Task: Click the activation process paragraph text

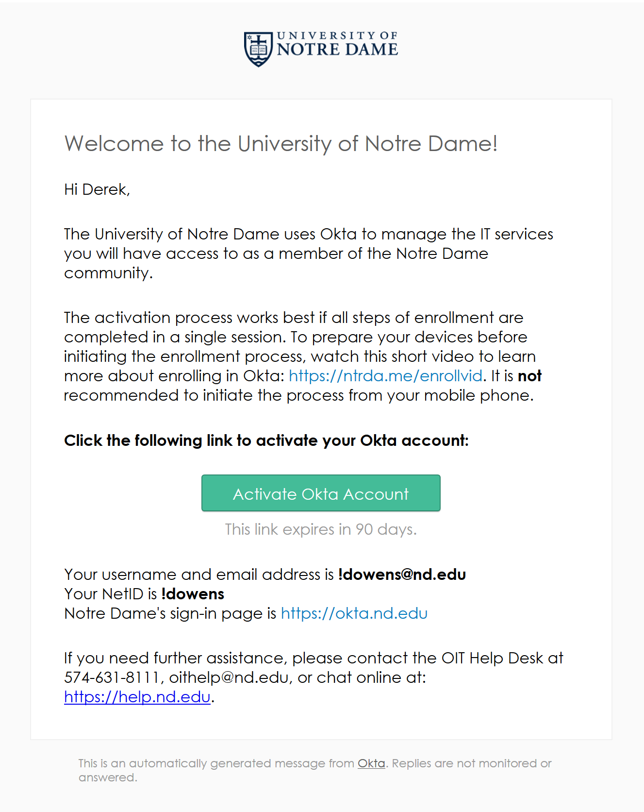Action: coord(303,356)
